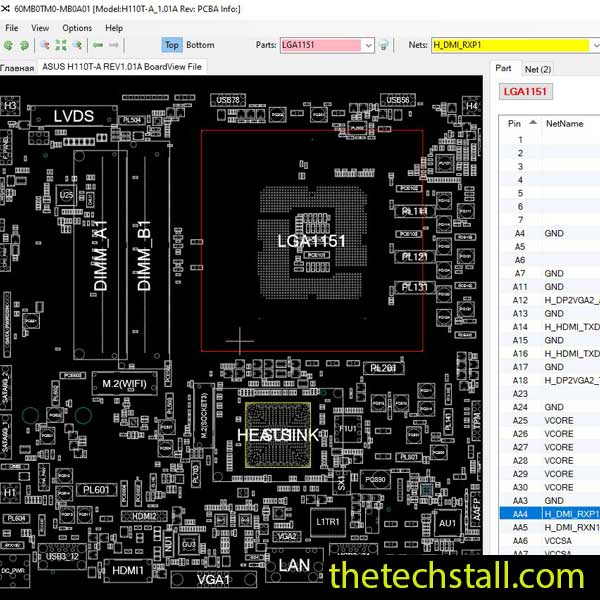Select the ASUS H110T-A REV1.01A BoardView File tab
Screen dimensions: 600x600
pyautogui.click(x=122, y=67)
